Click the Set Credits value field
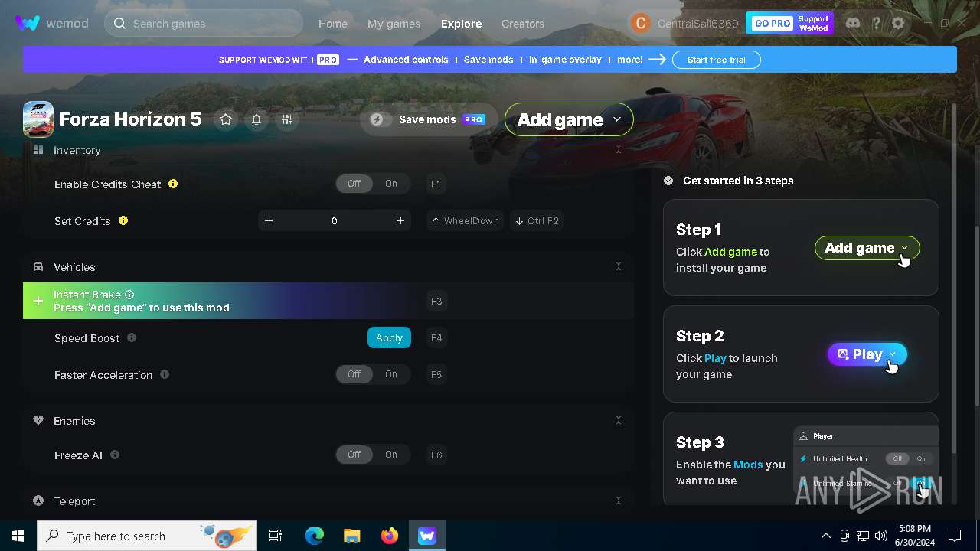The width and height of the screenshot is (980, 551). coord(335,220)
